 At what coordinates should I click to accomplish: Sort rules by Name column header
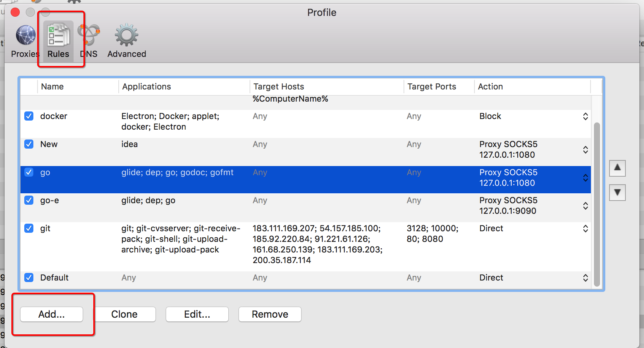[52, 87]
